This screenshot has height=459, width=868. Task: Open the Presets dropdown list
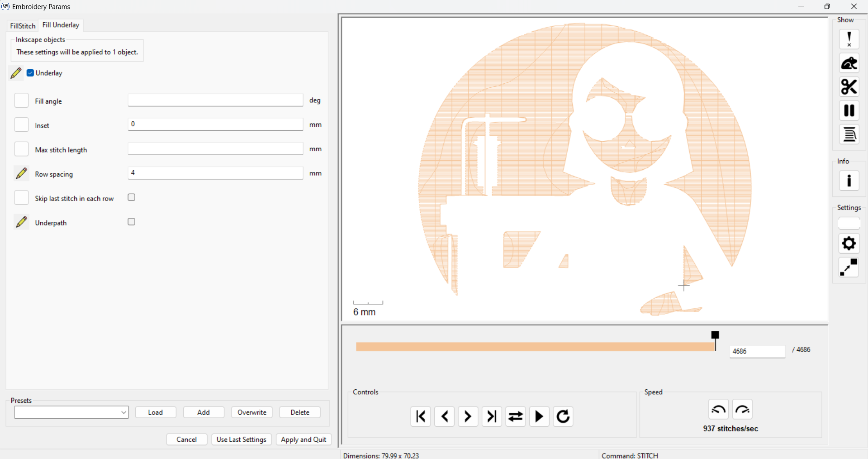click(71, 412)
